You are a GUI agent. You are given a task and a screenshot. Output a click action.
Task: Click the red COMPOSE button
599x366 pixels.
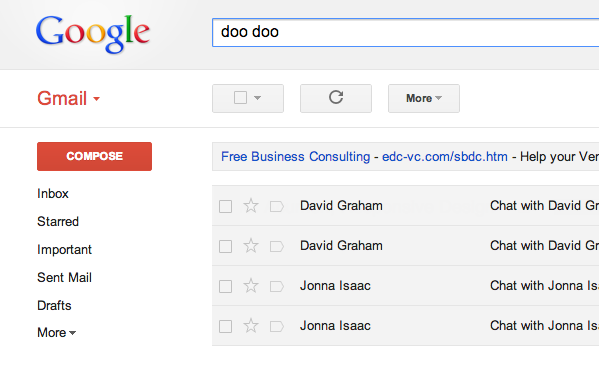tap(94, 156)
